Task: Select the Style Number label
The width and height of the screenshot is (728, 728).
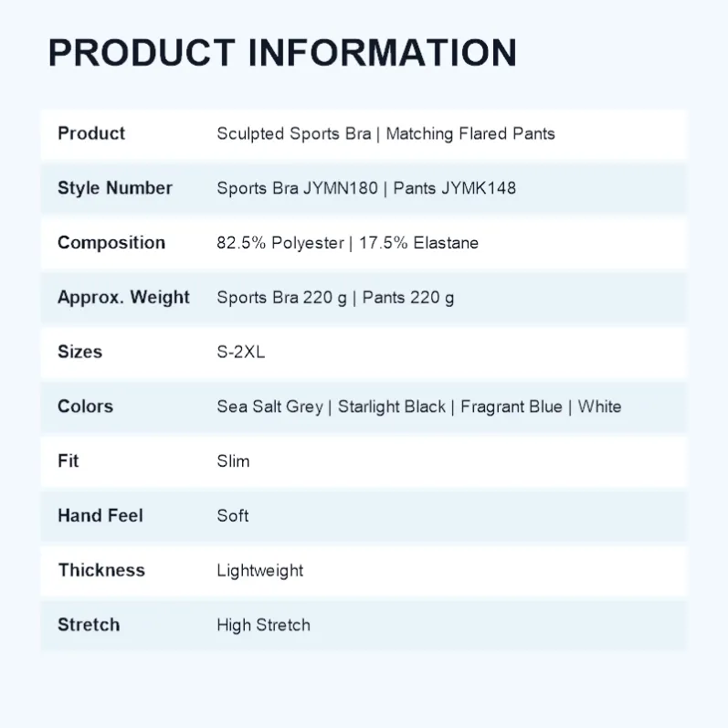Action: pos(115,188)
